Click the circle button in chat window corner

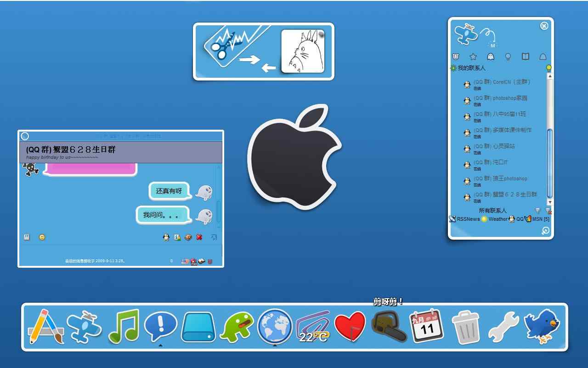click(25, 136)
